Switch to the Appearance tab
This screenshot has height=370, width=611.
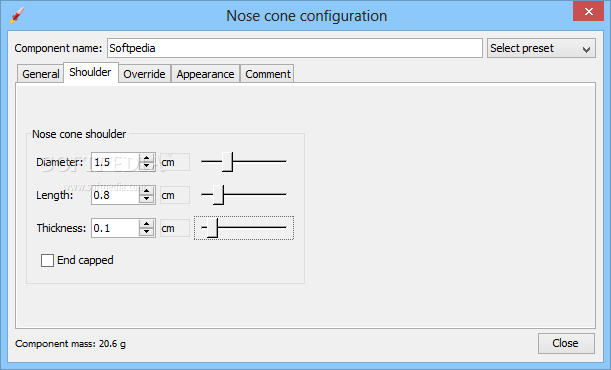click(x=205, y=74)
